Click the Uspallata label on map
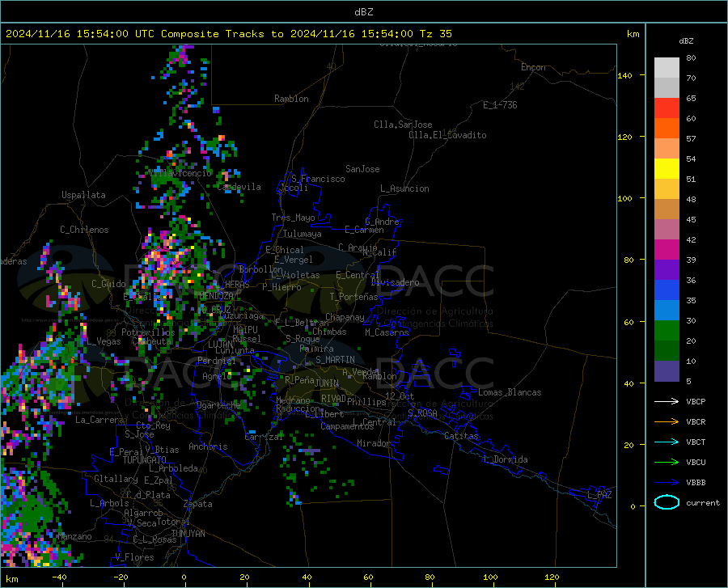Screen dimensions: 728x588 click(x=83, y=195)
